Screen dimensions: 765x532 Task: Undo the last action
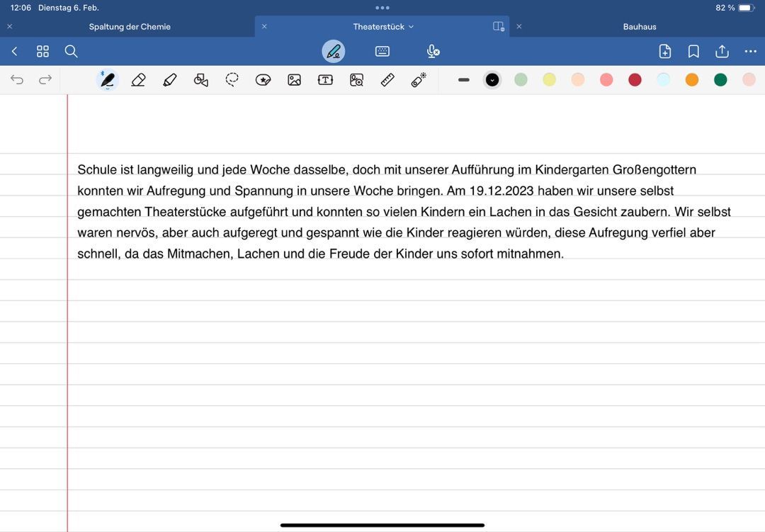coord(17,79)
